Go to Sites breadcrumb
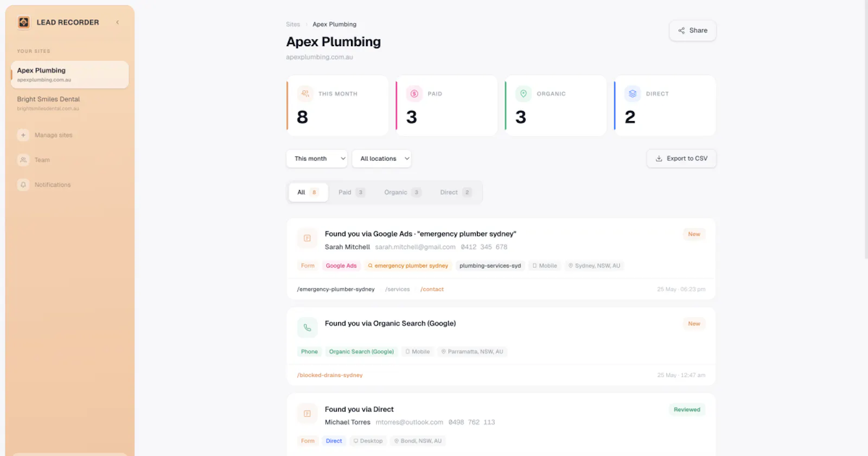868x456 pixels. (x=293, y=24)
